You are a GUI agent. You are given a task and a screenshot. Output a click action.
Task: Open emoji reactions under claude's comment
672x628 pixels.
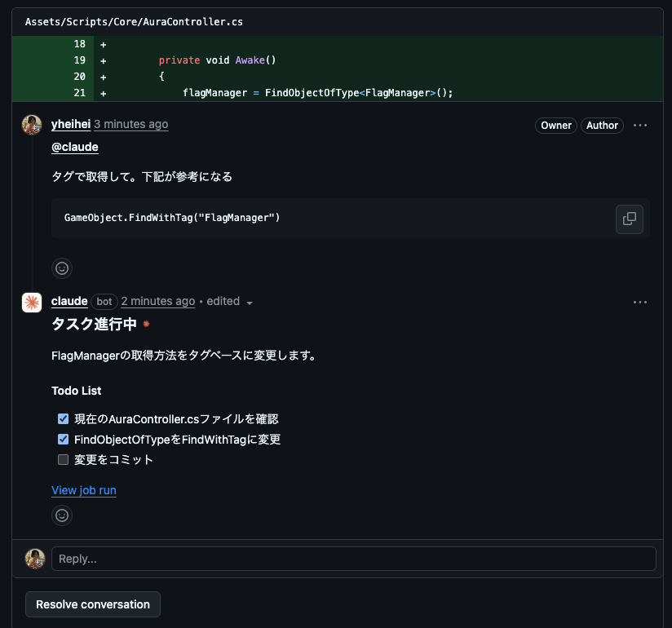point(62,515)
